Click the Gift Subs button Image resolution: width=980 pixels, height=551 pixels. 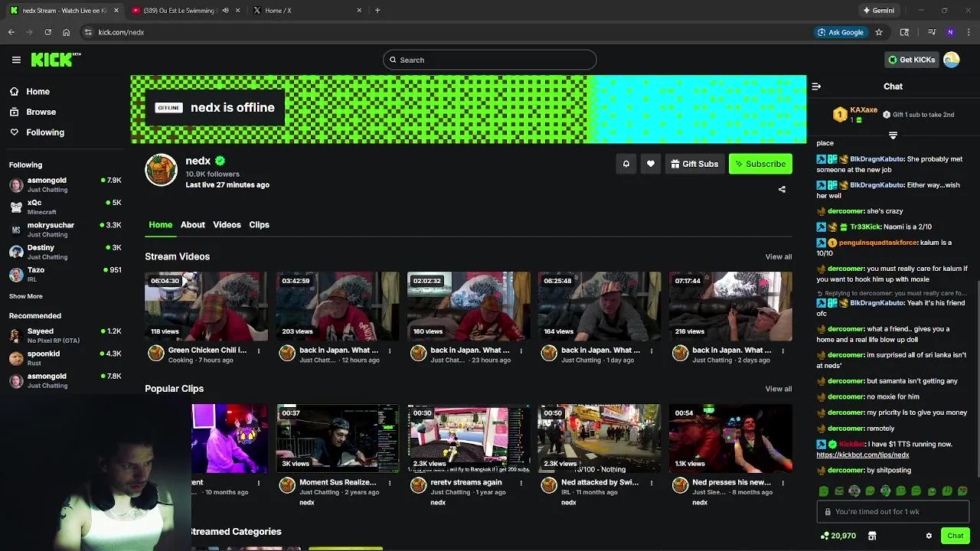click(694, 164)
